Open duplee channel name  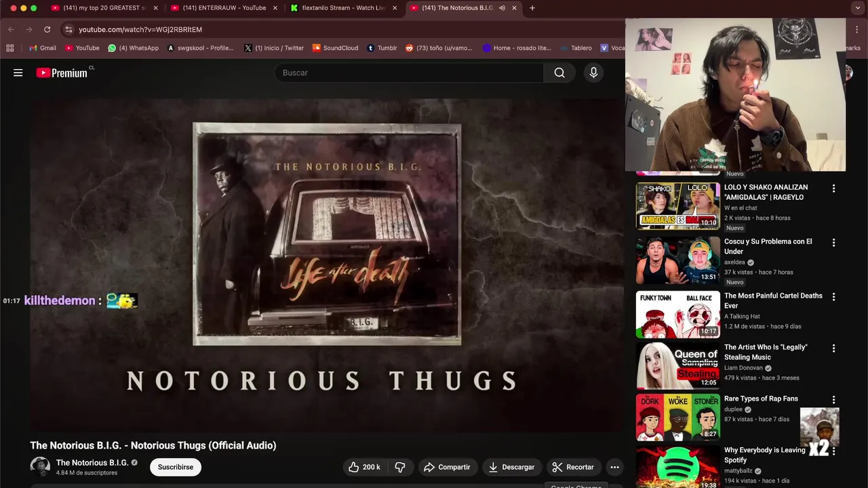(733, 409)
